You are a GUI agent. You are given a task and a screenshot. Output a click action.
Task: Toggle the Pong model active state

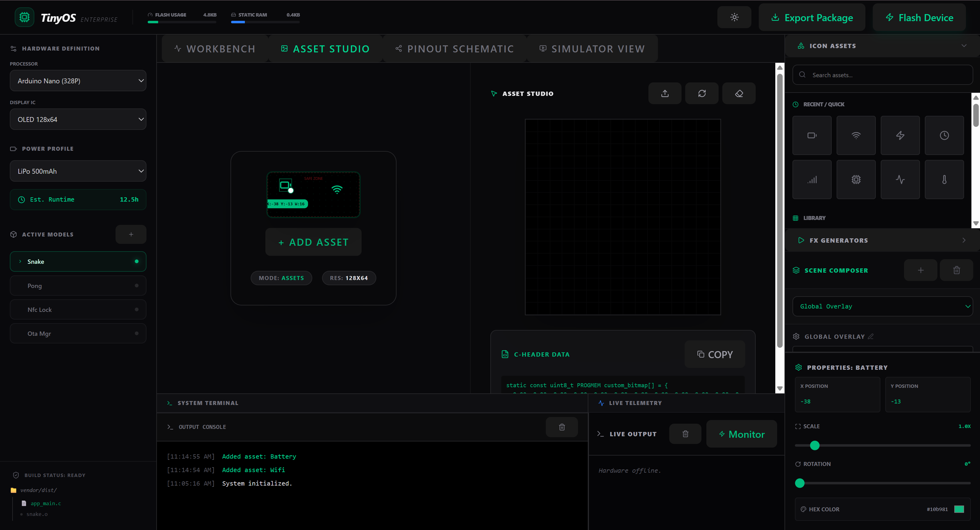137,286
